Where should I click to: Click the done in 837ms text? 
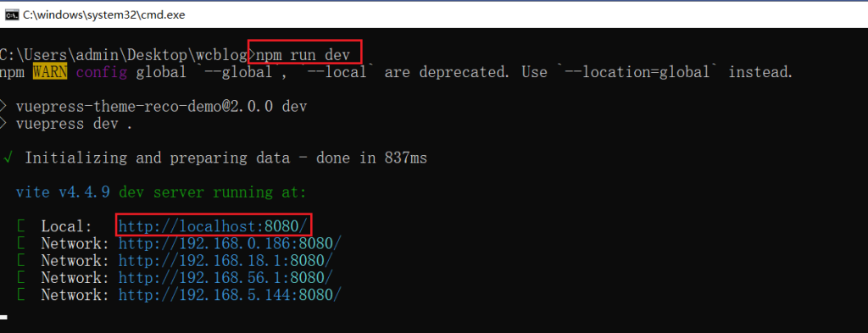tap(371, 158)
